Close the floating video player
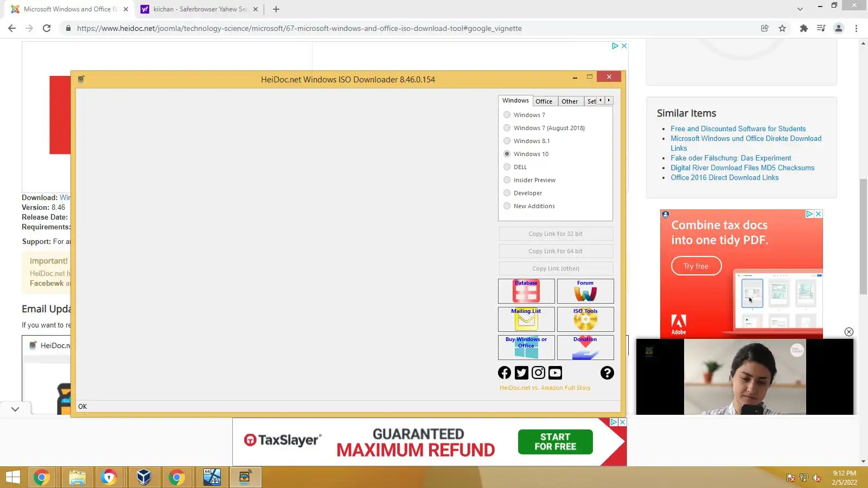This screenshot has width=868, height=488. [849, 332]
